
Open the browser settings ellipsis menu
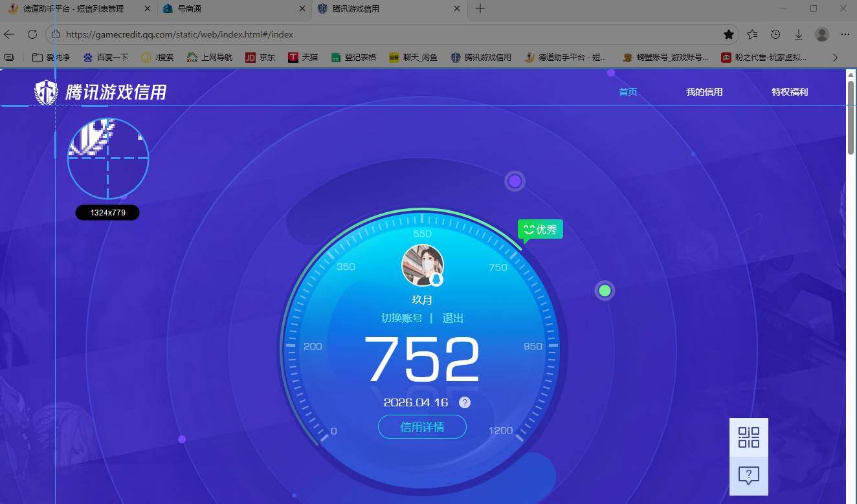(845, 34)
